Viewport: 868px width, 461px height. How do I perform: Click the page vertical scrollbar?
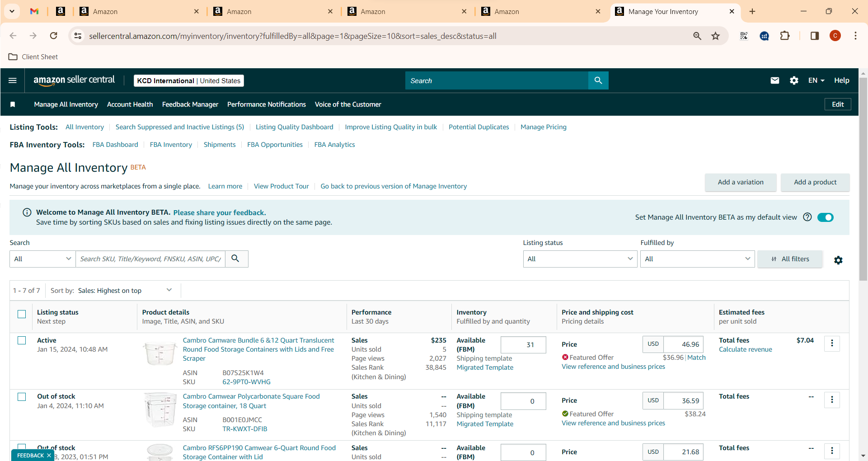tap(863, 179)
